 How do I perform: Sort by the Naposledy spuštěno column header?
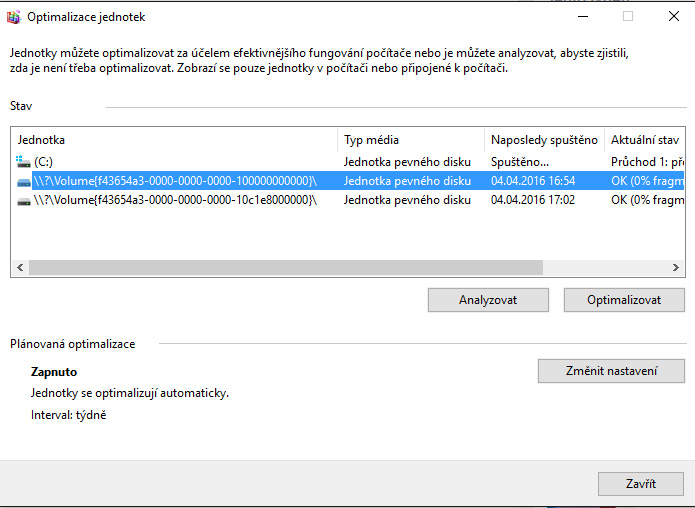click(544, 140)
